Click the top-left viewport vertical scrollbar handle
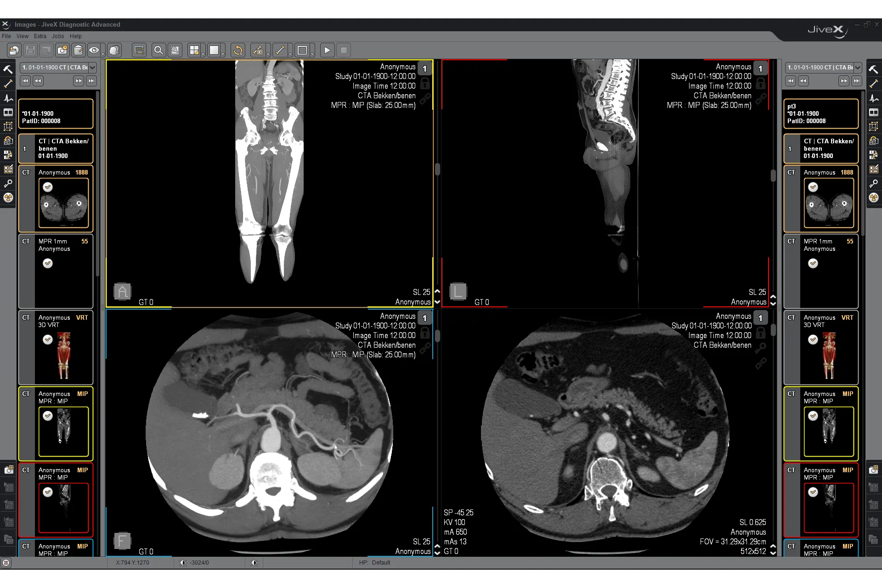This screenshot has width=882, height=588. click(x=437, y=169)
